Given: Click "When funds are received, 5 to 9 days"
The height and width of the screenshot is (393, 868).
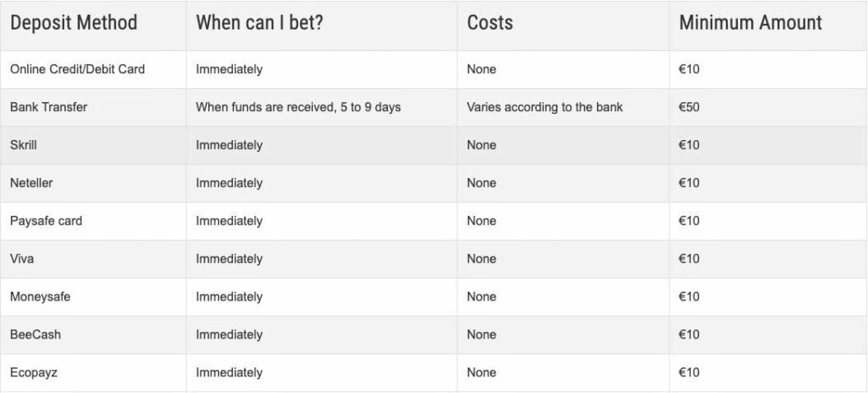Looking at the screenshot, I should tap(298, 107).
